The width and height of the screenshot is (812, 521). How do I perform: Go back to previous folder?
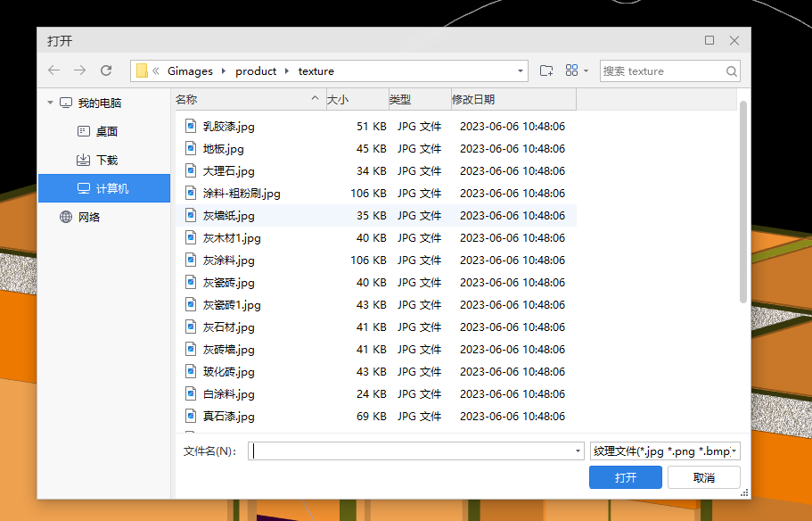pos(53,70)
